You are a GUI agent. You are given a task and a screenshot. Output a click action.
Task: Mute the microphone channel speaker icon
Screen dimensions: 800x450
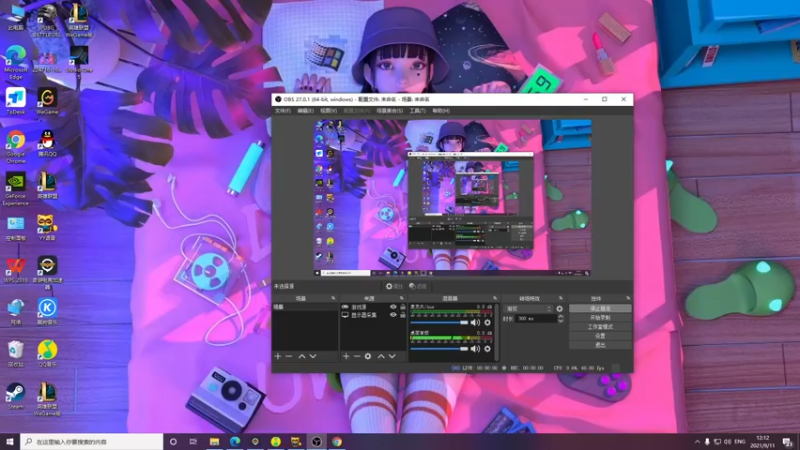tap(475, 322)
